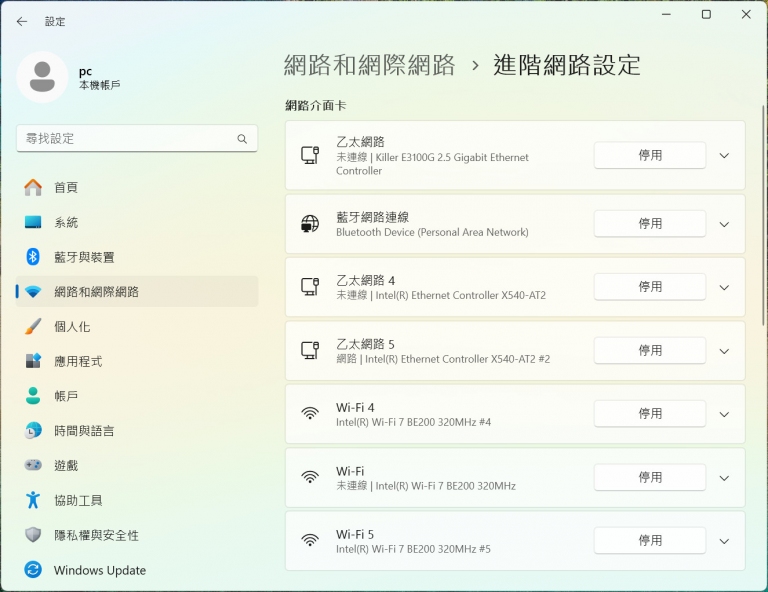Screen dimensions: 768x592
Task: Open the 個人化 paintbrush icon
Action: click(33, 327)
